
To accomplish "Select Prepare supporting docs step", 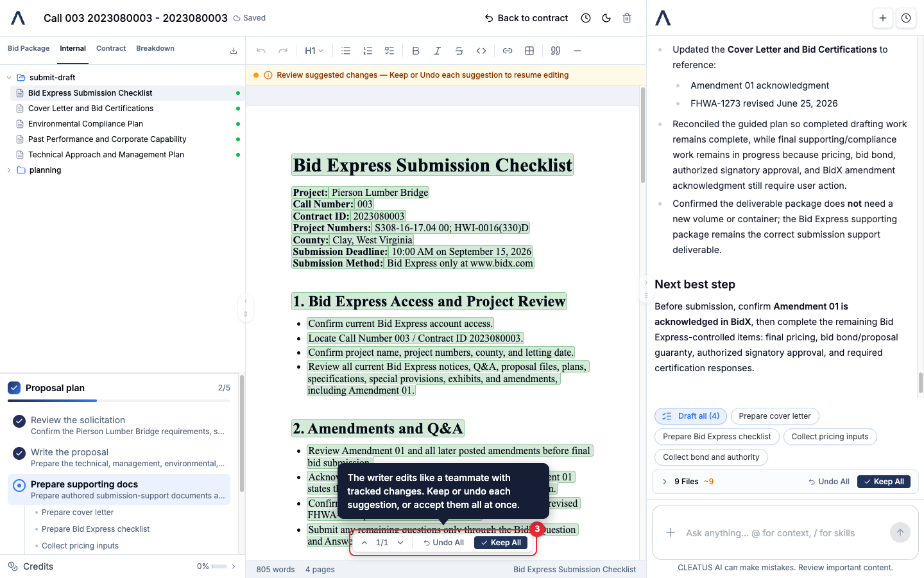I will 119,489.
